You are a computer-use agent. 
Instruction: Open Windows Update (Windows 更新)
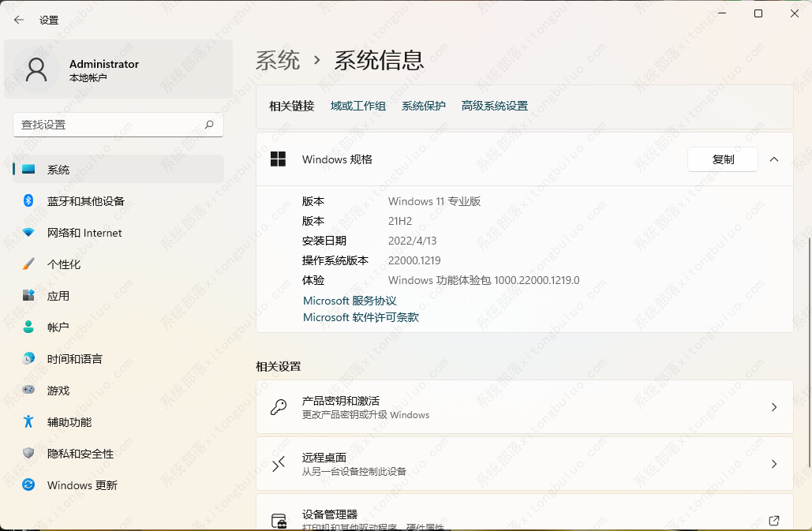point(81,485)
